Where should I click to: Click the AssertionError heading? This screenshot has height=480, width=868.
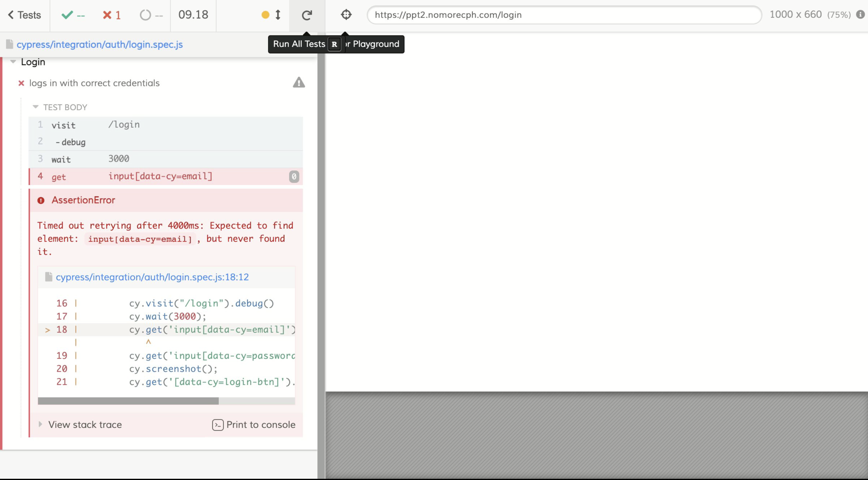pos(83,200)
